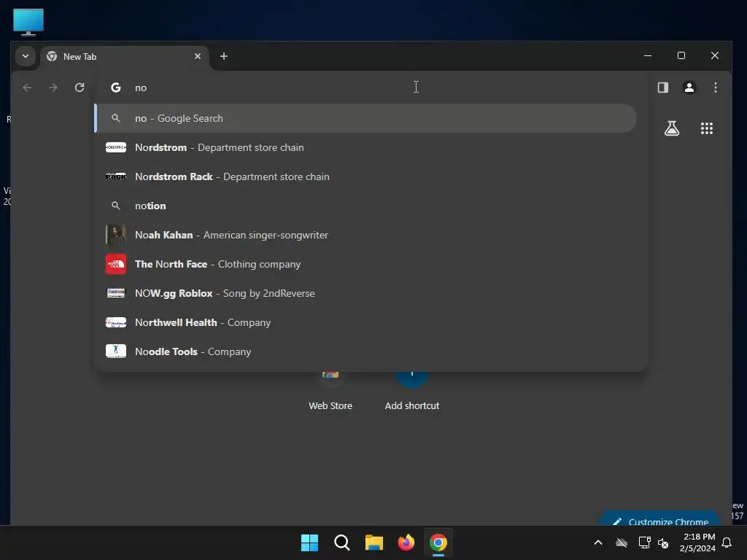Screen dimensions: 747x560
Task: Minimize the Chrome window
Action: coord(648,55)
